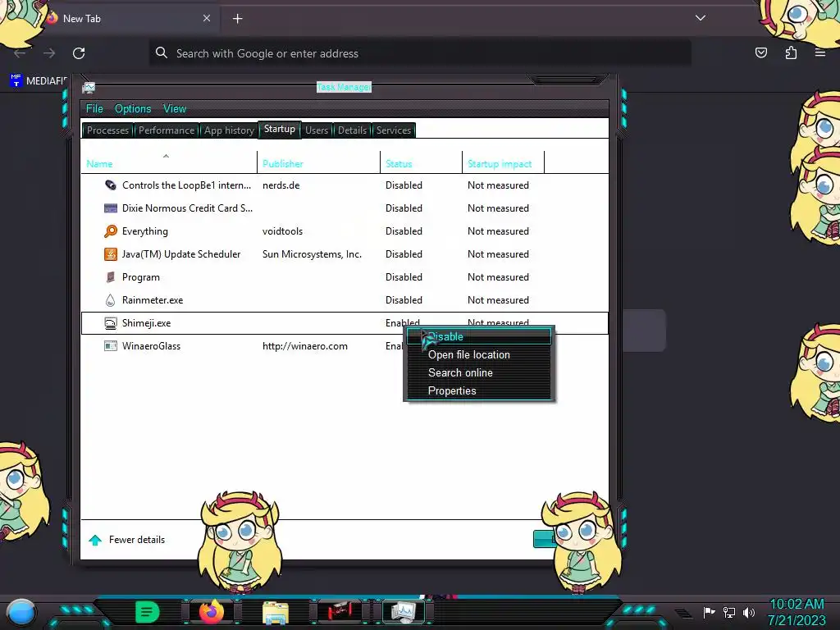Select the Startup tab

pyautogui.click(x=279, y=129)
